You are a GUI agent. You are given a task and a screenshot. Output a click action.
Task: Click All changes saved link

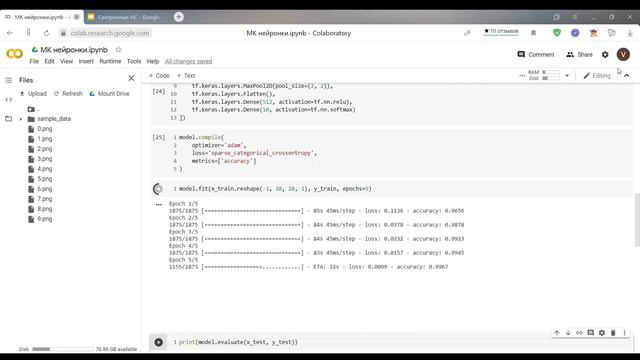(x=189, y=61)
